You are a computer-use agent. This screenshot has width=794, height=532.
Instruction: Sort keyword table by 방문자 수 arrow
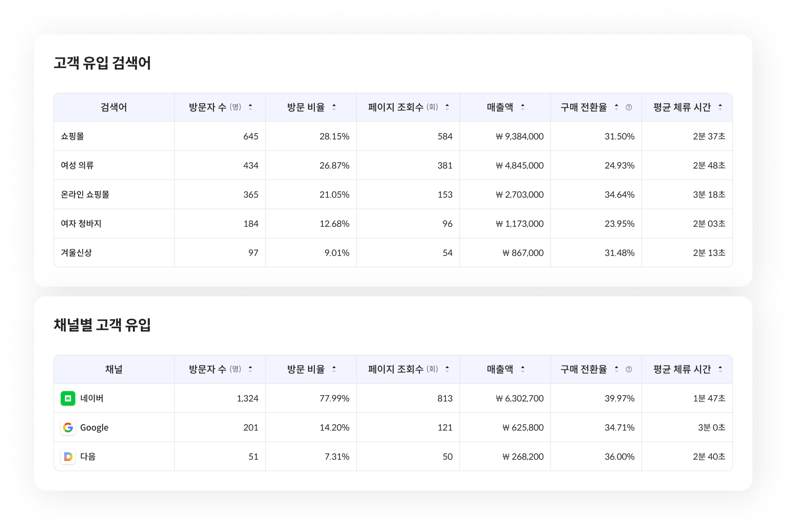(250, 107)
